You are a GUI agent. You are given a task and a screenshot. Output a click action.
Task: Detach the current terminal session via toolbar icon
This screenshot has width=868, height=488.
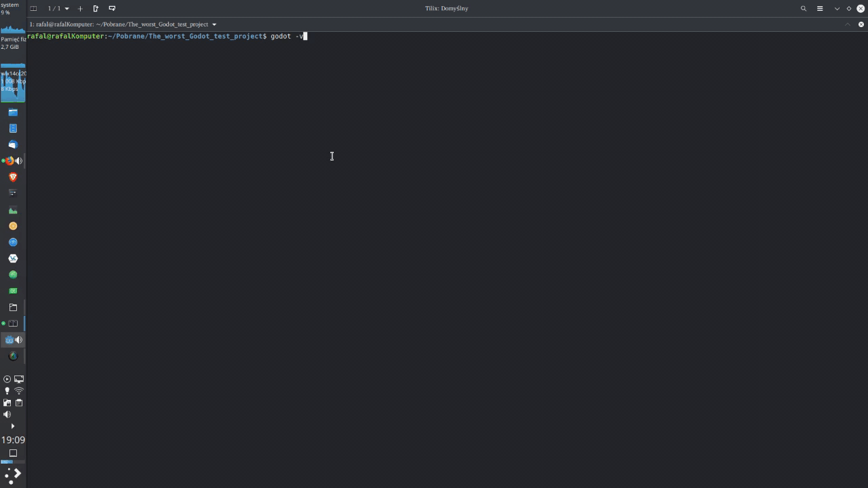pyautogui.click(x=96, y=8)
